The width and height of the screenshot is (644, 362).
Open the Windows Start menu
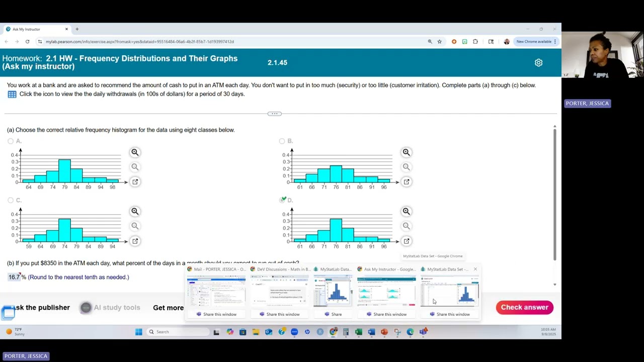coord(139,332)
